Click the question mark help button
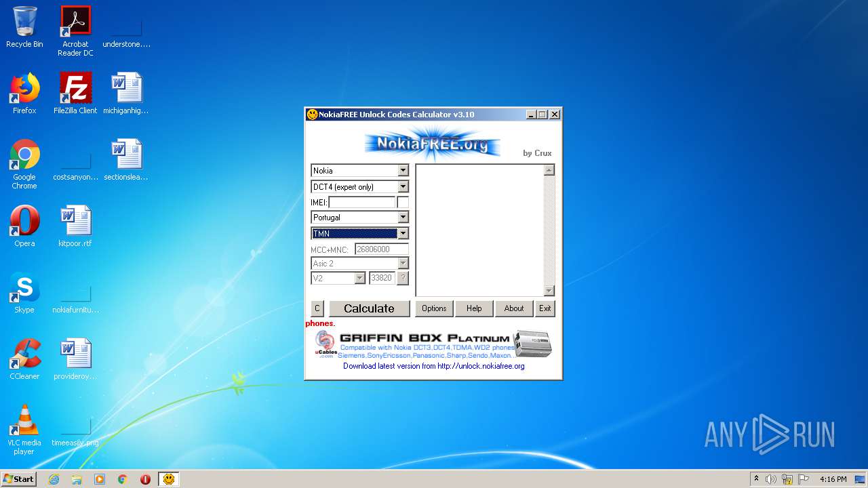Viewport: 868px width, 488px height. pyautogui.click(x=403, y=278)
